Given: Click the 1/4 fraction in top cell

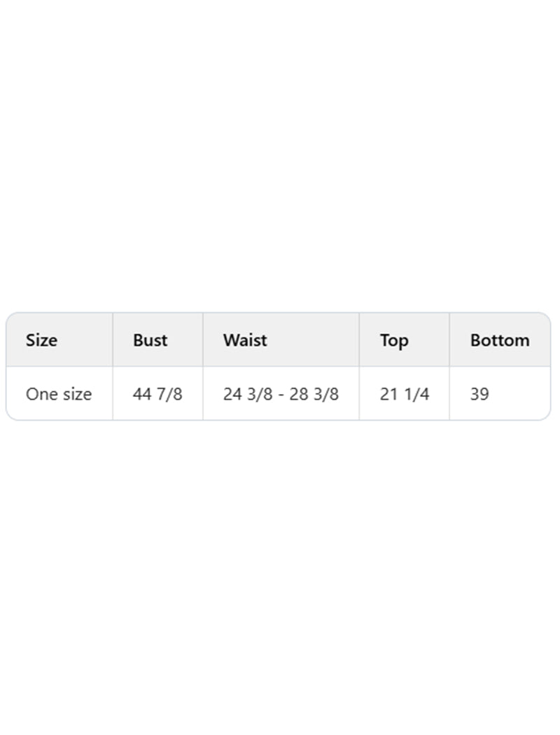Looking at the screenshot, I should (416, 394).
